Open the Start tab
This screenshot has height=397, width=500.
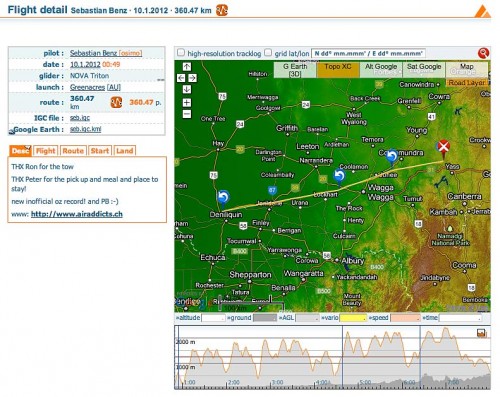tap(100, 151)
